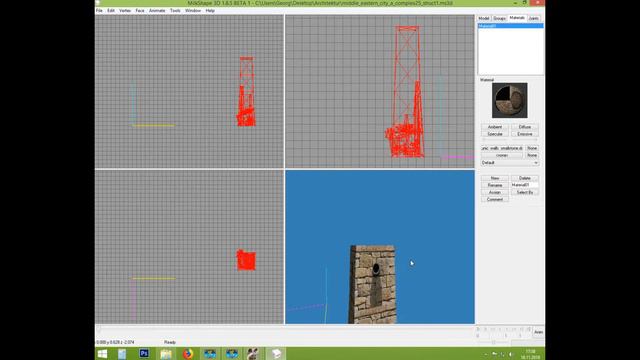640x360 pixels.
Task: Click the smallstone texture file button
Action: (502, 148)
